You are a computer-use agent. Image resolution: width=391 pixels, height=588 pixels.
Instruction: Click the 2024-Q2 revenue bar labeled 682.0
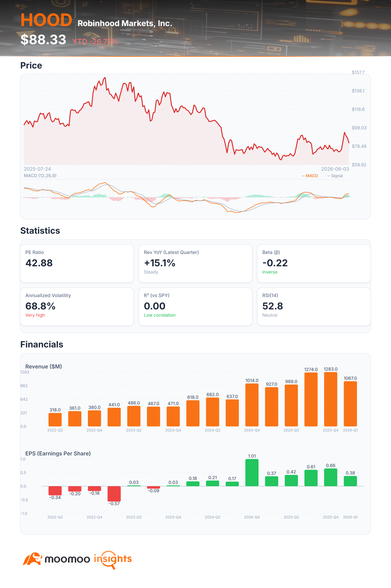[213, 412]
